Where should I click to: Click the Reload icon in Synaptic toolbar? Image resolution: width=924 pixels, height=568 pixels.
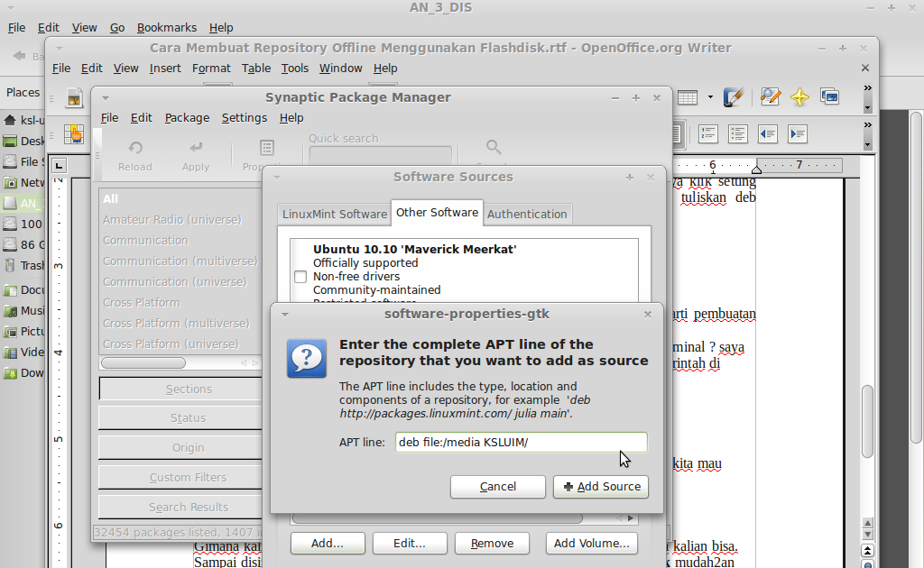tap(135, 148)
